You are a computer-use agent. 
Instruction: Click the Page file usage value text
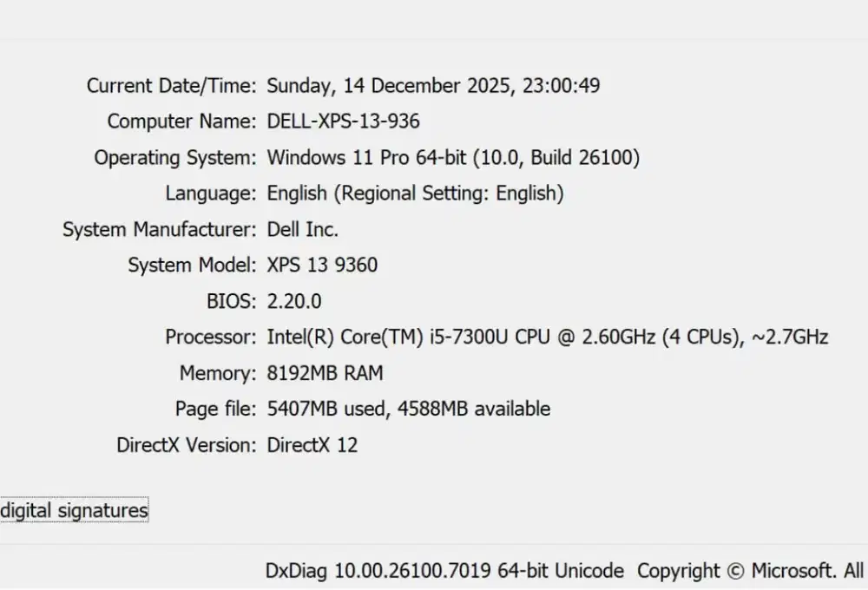pyautogui.click(x=408, y=409)
